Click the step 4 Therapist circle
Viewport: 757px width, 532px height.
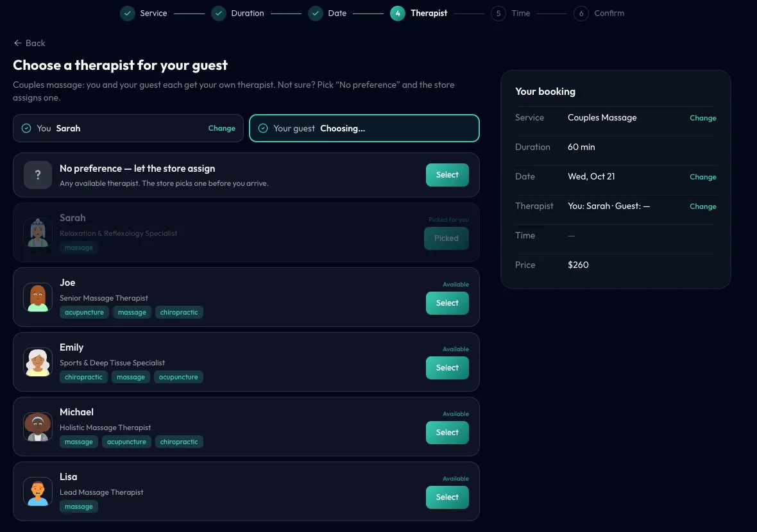(x=398, y=13)
